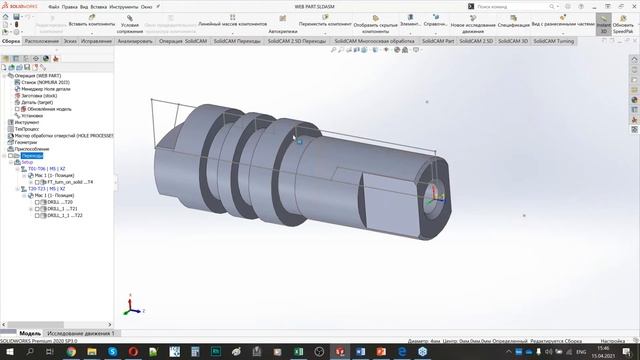Select Мастер обработки отверстий tree item
Image resolution: width=640 pixels, height=360 pixels.
(64, 136)
